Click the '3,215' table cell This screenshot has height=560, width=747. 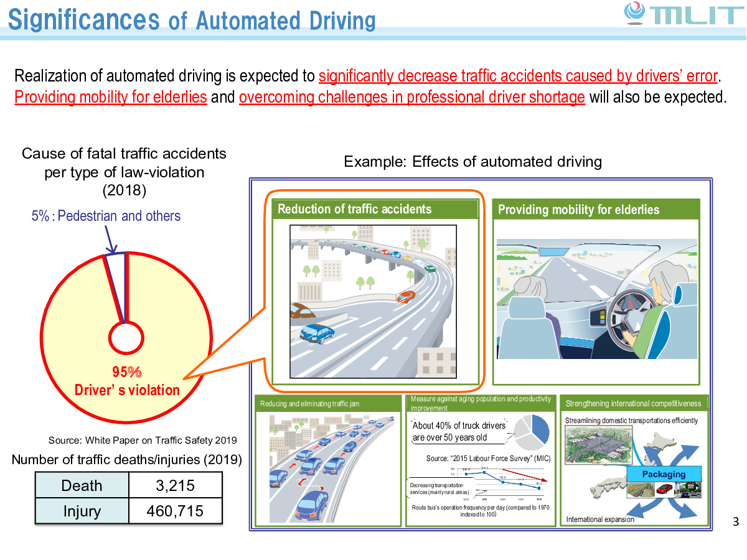pos(175,485)
